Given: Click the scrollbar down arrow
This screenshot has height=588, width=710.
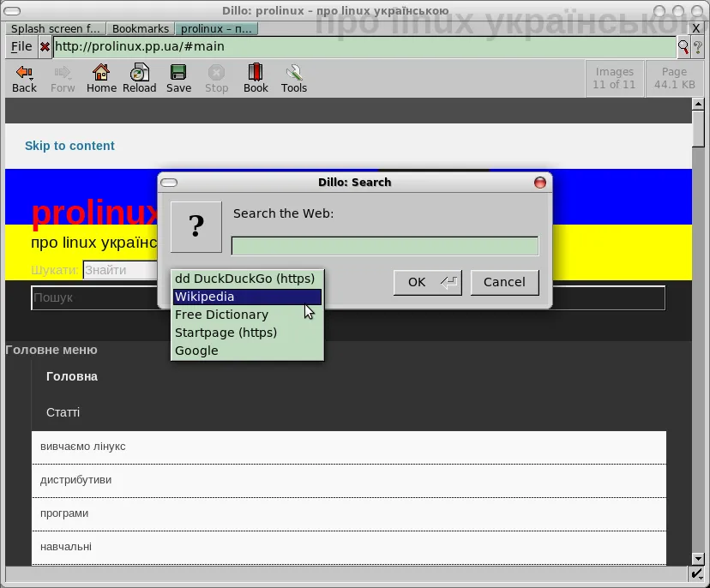Looking at the screenshot, I should (x=698, y=559).
